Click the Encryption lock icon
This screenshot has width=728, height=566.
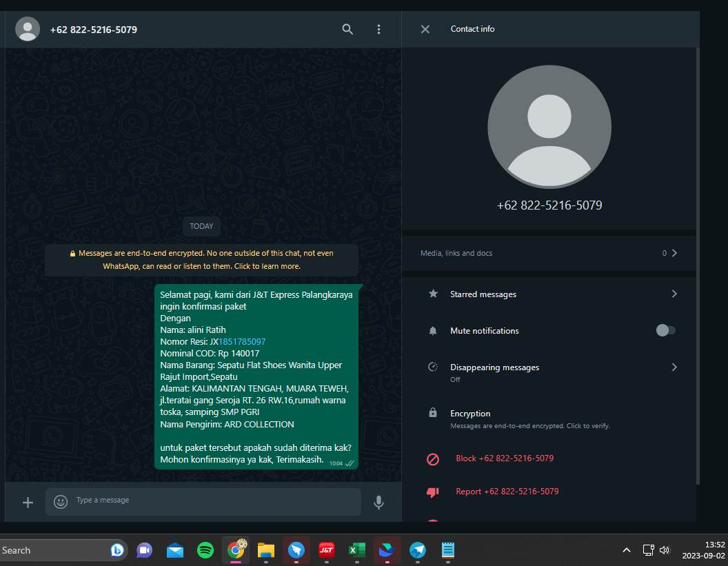click(433, 412)
